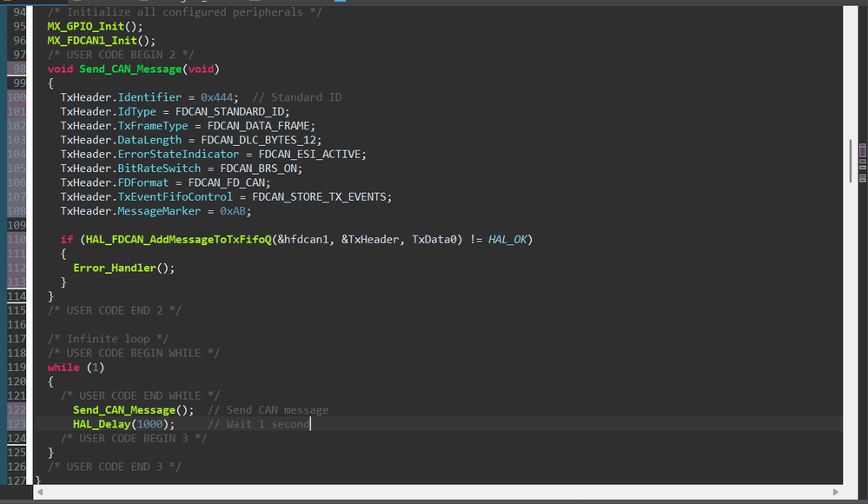Viewport: 868px width, 504px height.
Task: Click the vertical scrollbar thumb
Action: (x=851, y=161)
